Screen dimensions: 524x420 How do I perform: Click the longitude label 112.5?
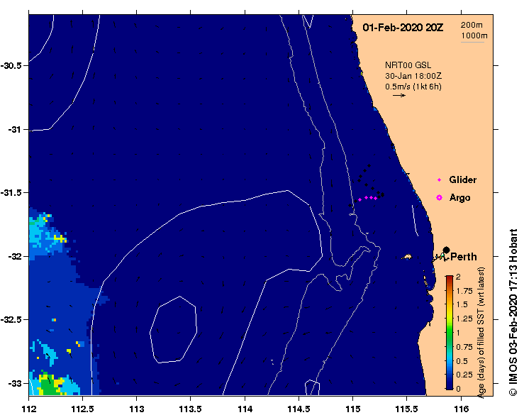click(82, 409)
